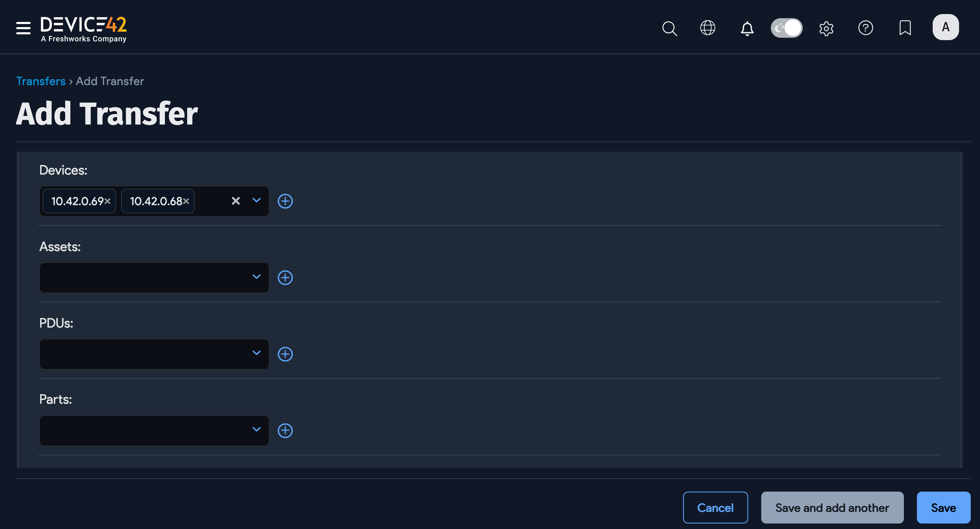Open the navigation hamburger menu
The width and height of the screenshot is (980, 529).
(23, 28)
